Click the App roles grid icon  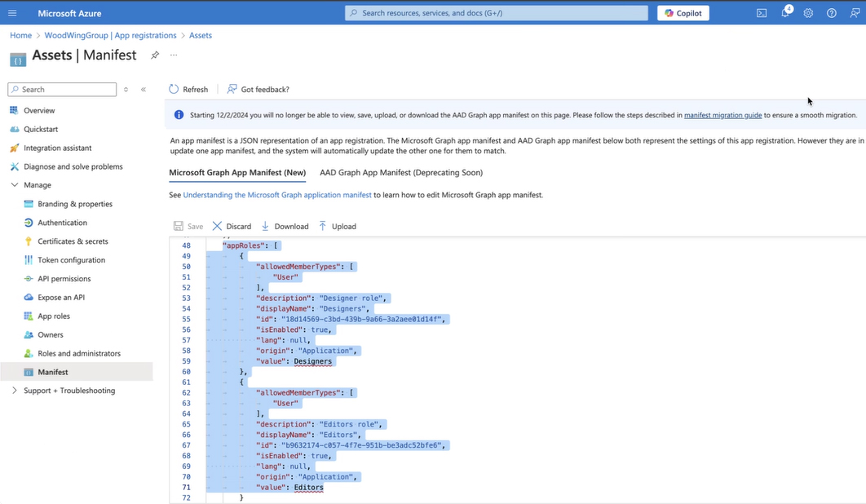tap(29, 316)
